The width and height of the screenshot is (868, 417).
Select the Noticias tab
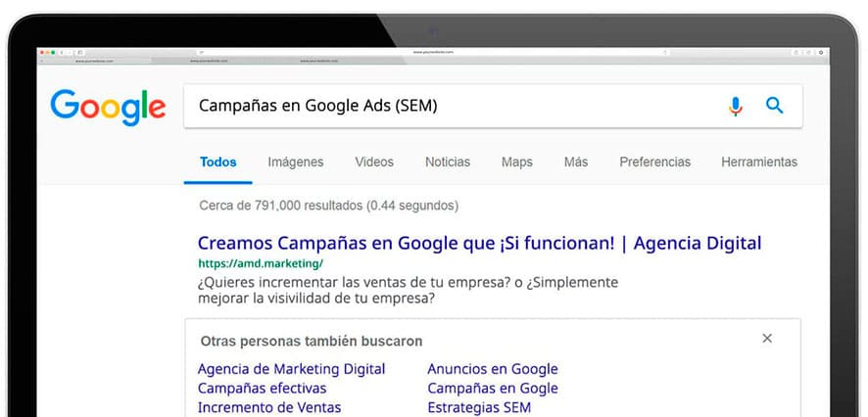(x=447, y=162)
